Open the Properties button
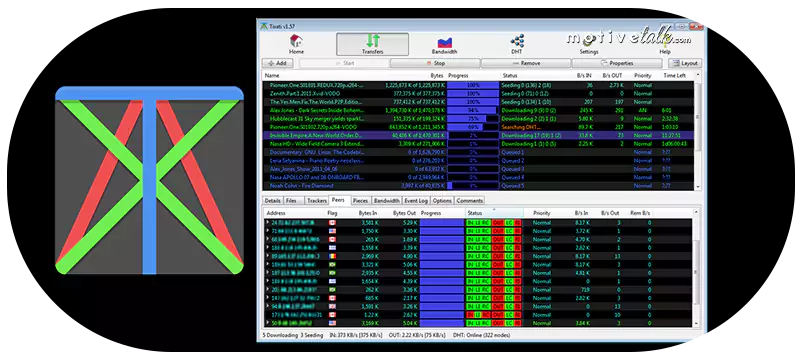800x360 pixels. [617, 63]
